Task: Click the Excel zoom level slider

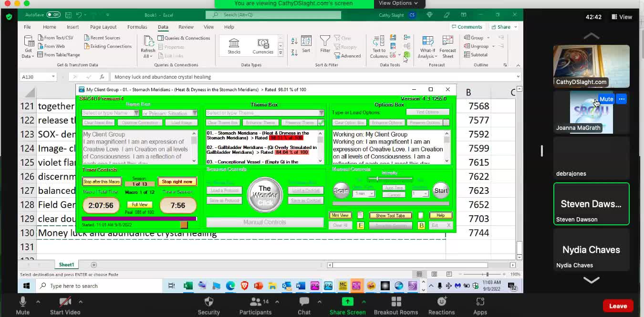Action: point(487,275)
